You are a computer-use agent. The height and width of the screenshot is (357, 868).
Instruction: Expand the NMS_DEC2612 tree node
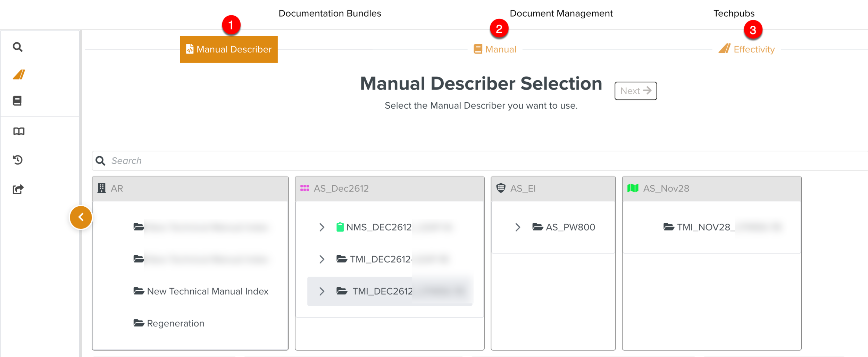tap(322, 227)
